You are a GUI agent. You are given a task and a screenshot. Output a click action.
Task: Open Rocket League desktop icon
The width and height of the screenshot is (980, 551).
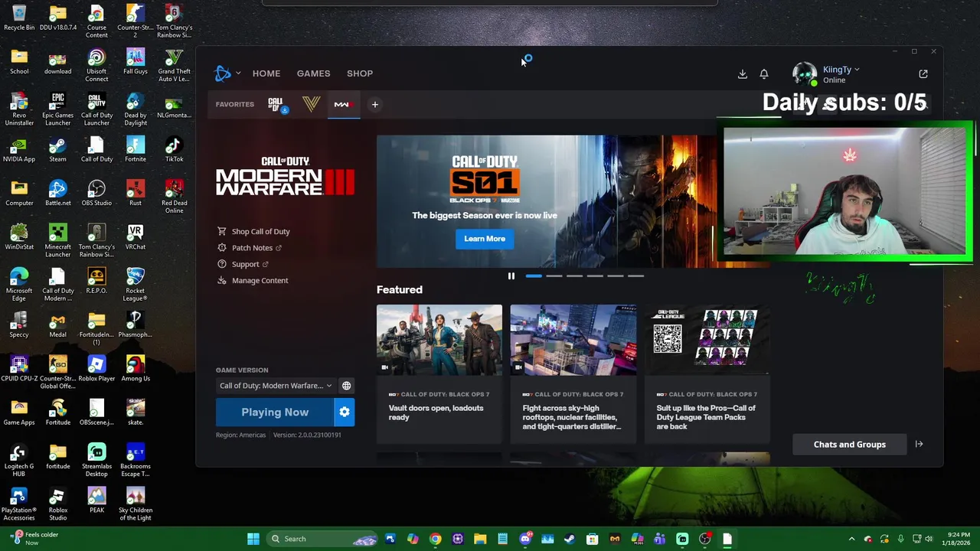click(x=136, y=284)
